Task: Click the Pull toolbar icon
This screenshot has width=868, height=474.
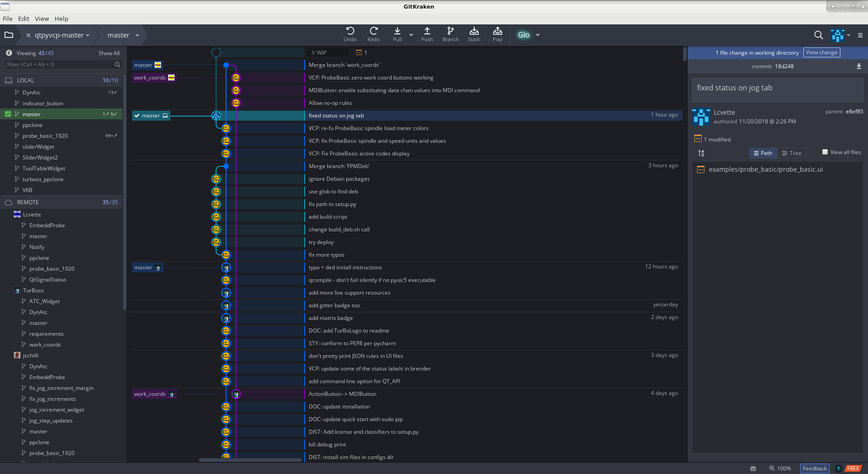Action: click(397, 34)
